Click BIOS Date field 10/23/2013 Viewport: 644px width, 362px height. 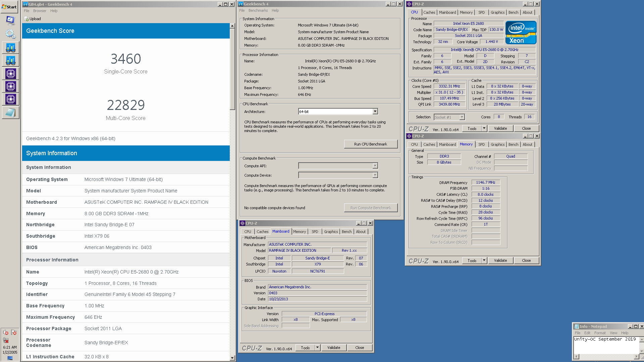click(317, 299)
